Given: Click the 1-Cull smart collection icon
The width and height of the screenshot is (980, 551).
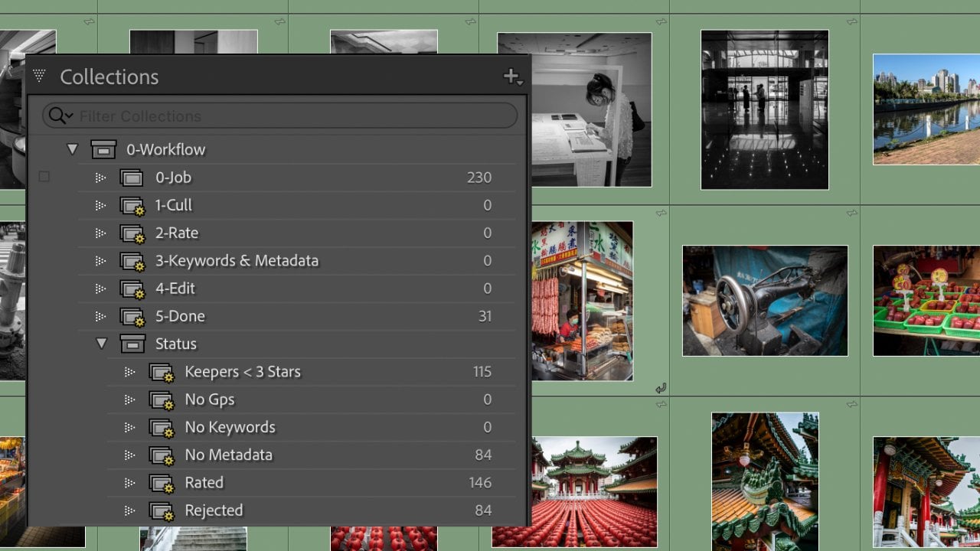Looking at the screenshot, I should (132, 206).
